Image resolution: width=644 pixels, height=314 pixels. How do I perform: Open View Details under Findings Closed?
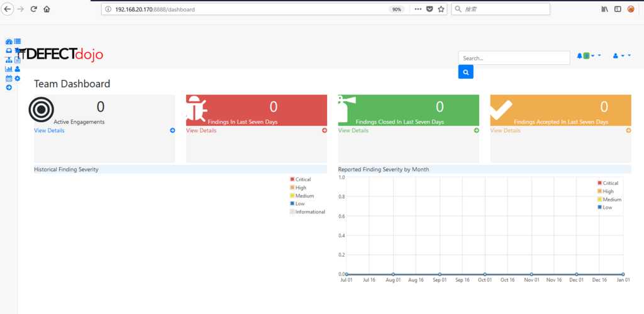(353, 130)
